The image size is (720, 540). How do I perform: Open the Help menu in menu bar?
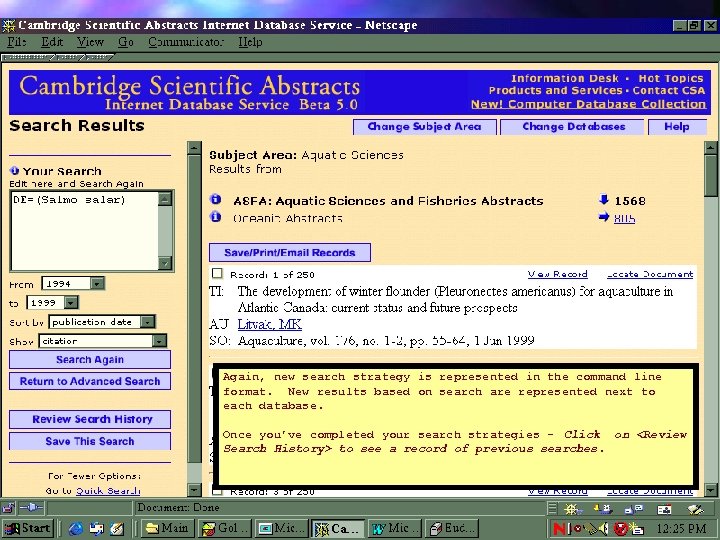pos(250,42)
